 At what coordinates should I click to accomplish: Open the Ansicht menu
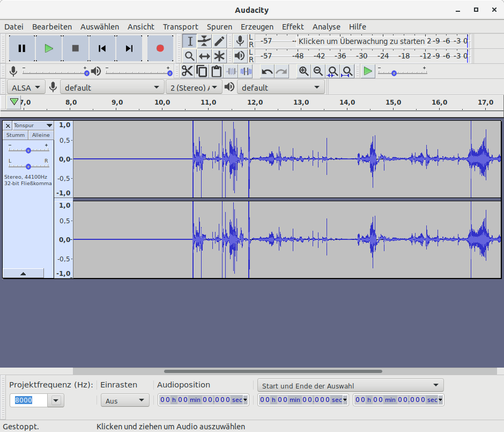pos(141,27)
